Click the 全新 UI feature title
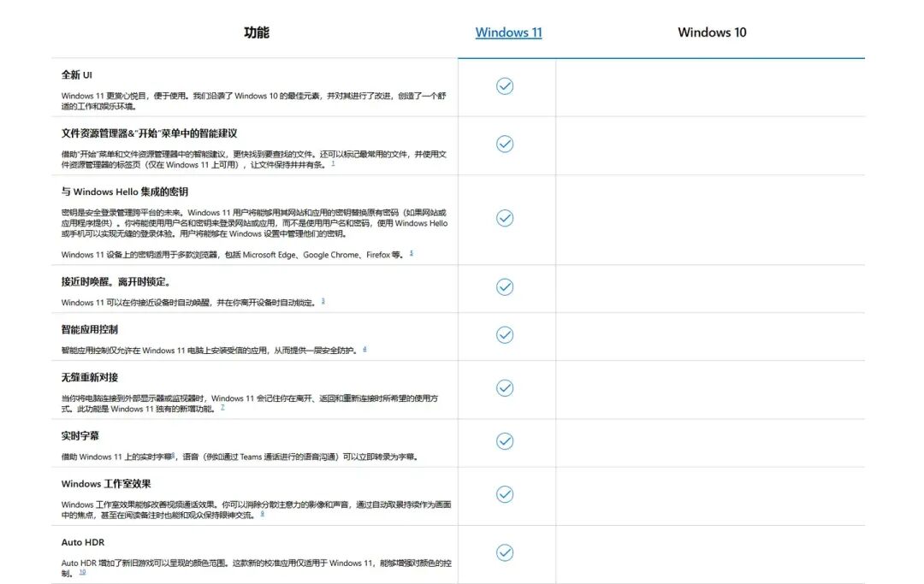Viewport: 924px width, 584px height. click(x=77, y=74)
